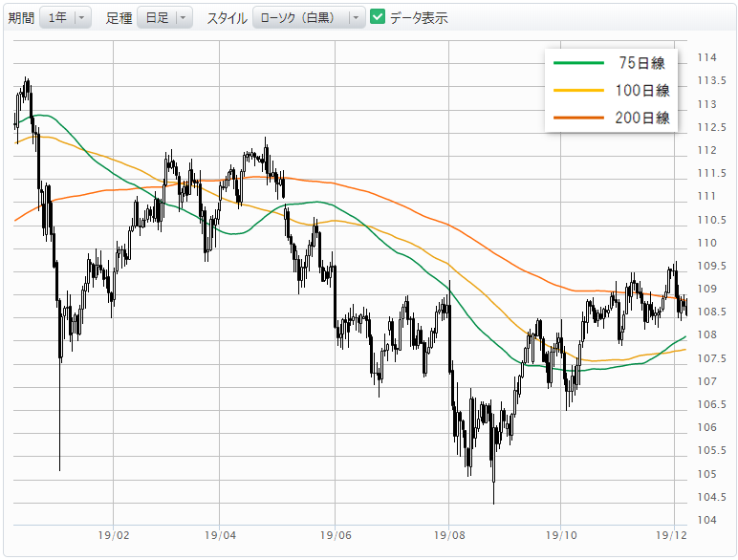Click the 106 price axis label
The width and height of the screenshot is (738, 560).
coord(707,428)
